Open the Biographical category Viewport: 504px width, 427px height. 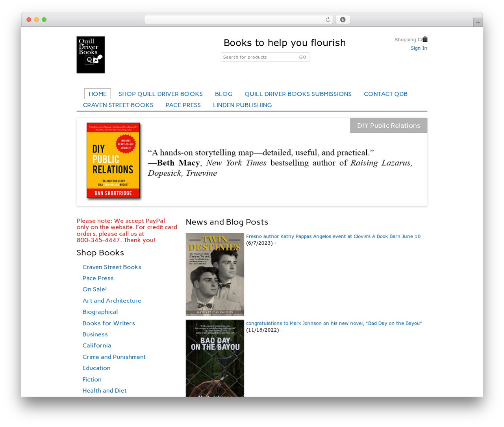(x=100, y=312)
